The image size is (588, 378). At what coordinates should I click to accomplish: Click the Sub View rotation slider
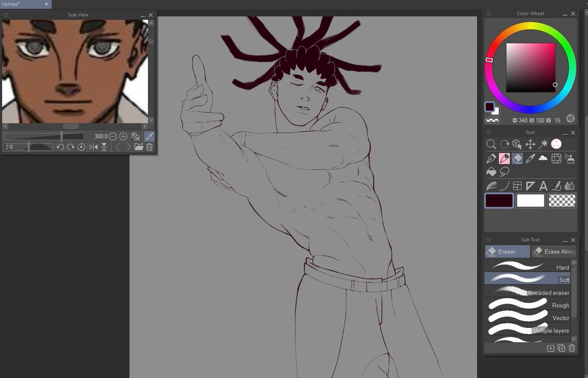click(x=28, y=147)
